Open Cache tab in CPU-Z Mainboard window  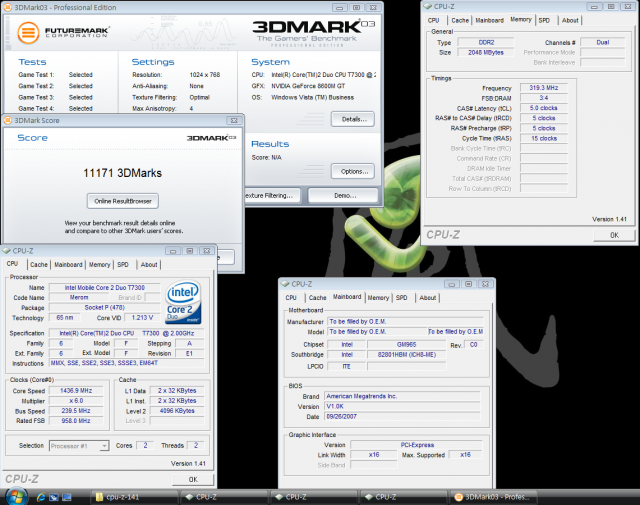tap(318, 298)
